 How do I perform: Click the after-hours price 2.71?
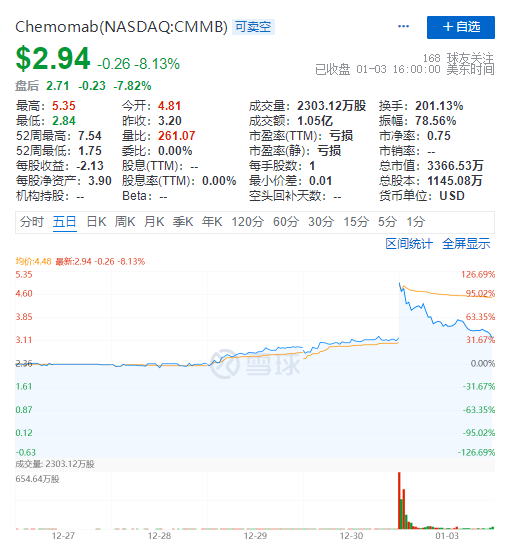tap(57, 86)
